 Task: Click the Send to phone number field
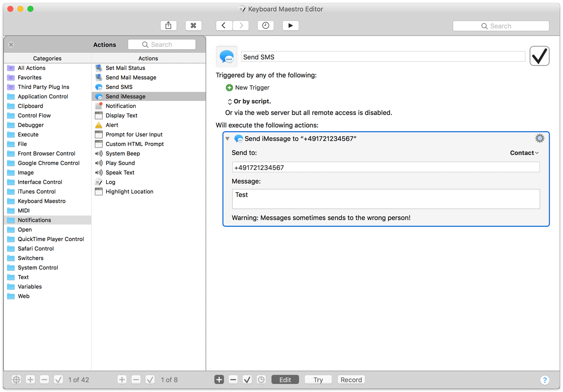[x=386, y=167]
